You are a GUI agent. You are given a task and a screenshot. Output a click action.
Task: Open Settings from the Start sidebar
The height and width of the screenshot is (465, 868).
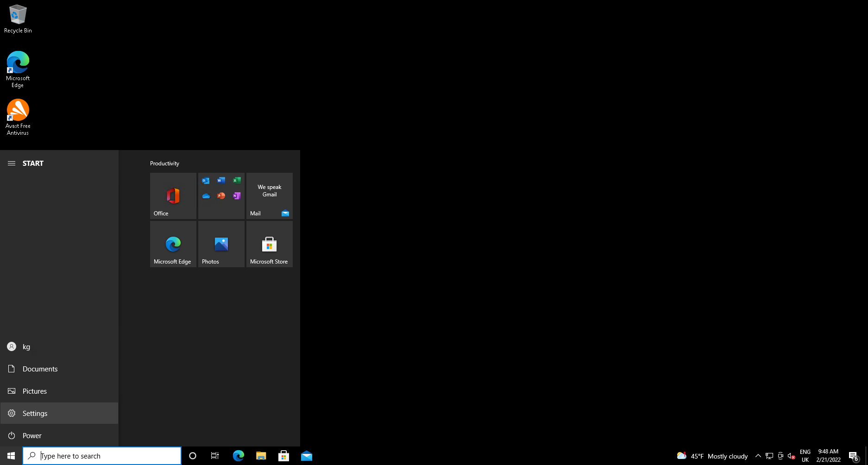(59, 413)
